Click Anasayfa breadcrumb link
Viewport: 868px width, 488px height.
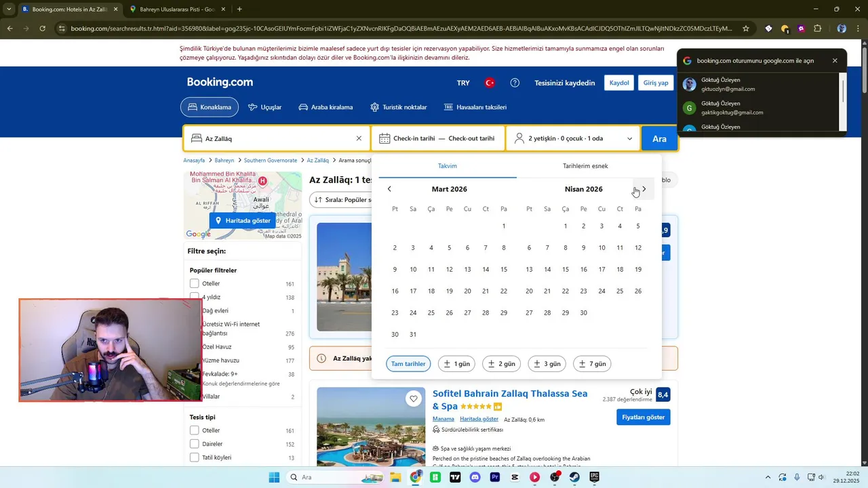pyautogui.click(x=194, y=161)
